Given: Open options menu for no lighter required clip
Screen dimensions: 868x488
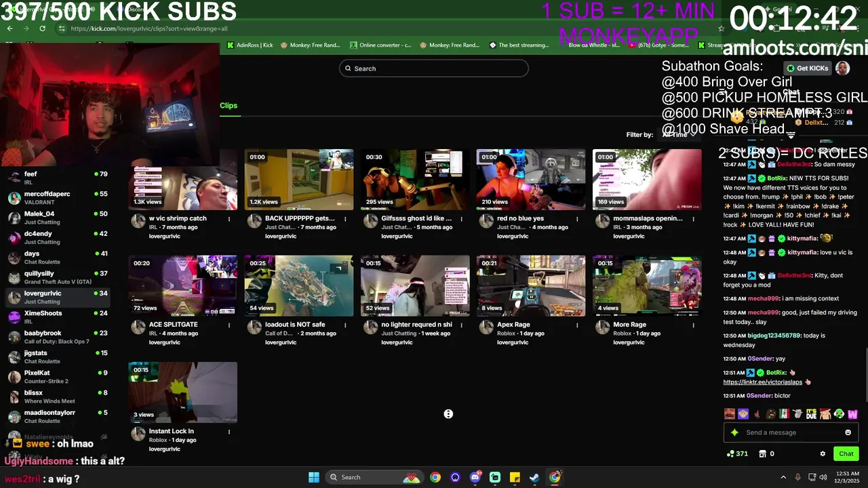Looking at the screenshot, I should pos(461,325).
